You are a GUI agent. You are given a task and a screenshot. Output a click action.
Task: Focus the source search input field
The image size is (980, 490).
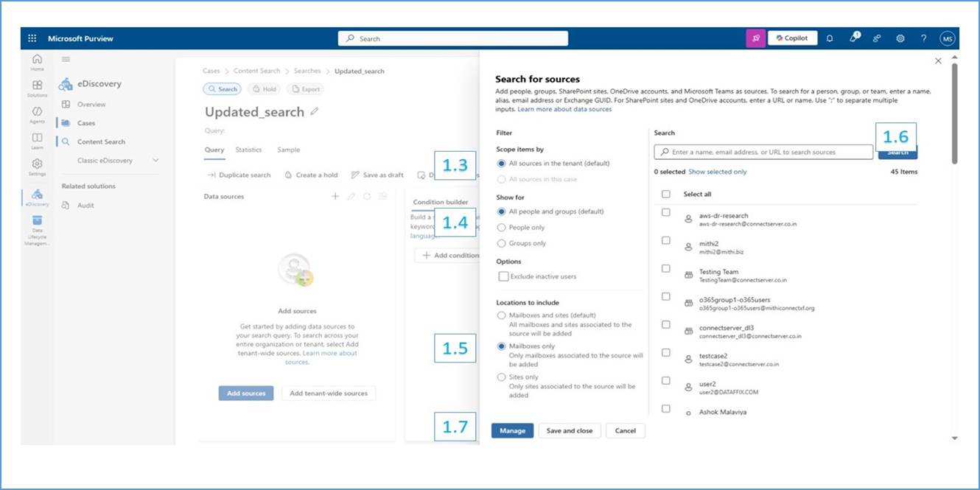point(763,152)
